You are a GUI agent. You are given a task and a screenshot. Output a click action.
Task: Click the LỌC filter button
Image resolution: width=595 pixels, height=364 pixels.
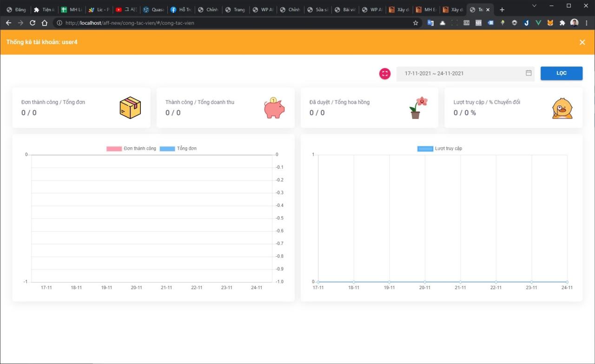(x=561, y=73)
